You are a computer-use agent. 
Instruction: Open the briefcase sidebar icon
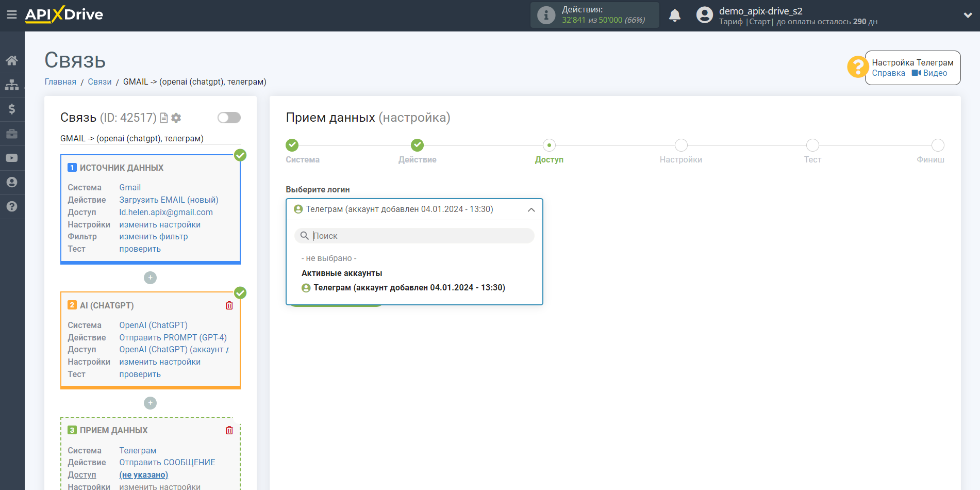coord(12,134)
